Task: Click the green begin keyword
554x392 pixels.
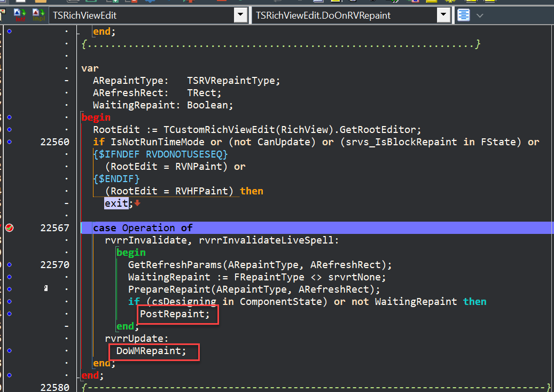Action: [x=131, y=253]
